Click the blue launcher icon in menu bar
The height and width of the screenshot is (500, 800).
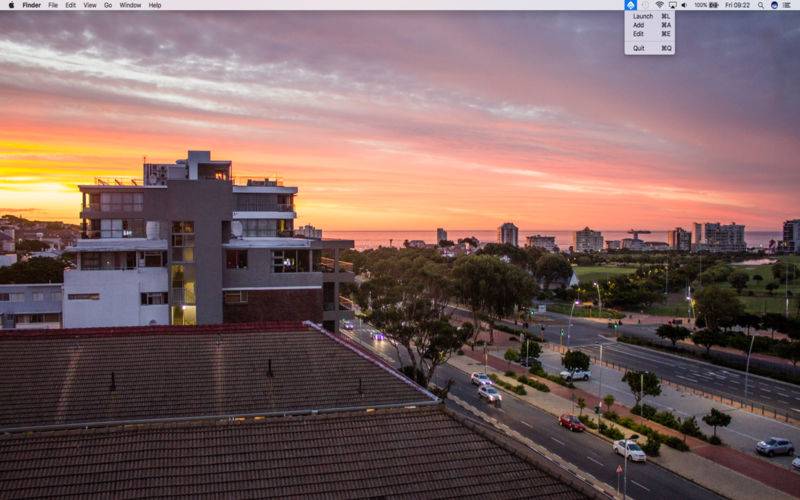[x=630, y=5]
